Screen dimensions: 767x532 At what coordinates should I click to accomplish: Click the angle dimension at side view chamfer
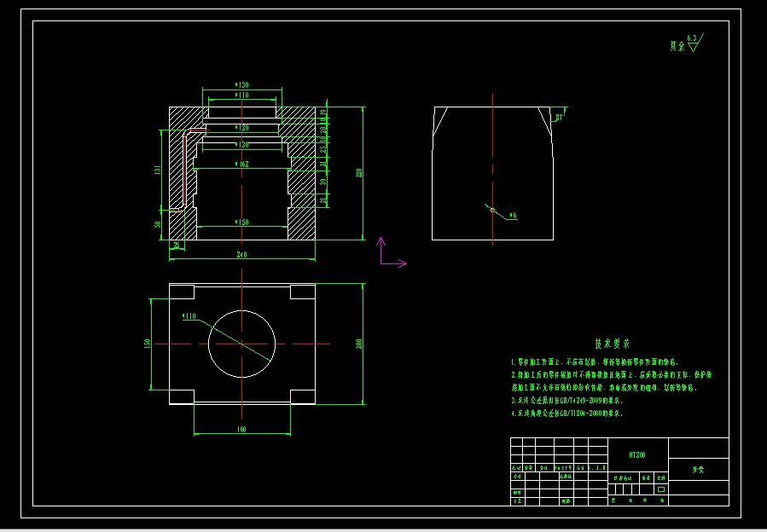click(559, 118)
